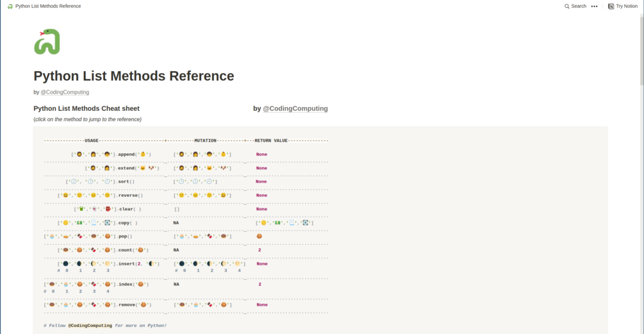Click the large green snake page icon
644x334 pixels.
point(47,42)
